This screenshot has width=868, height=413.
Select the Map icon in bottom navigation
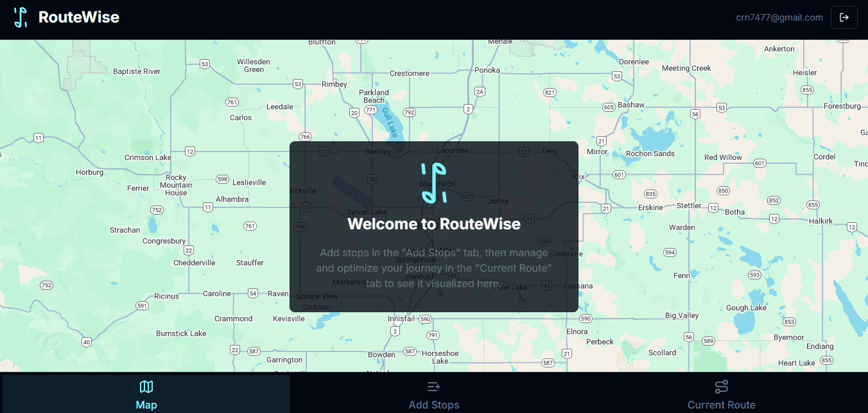click(x=146, y=386)
